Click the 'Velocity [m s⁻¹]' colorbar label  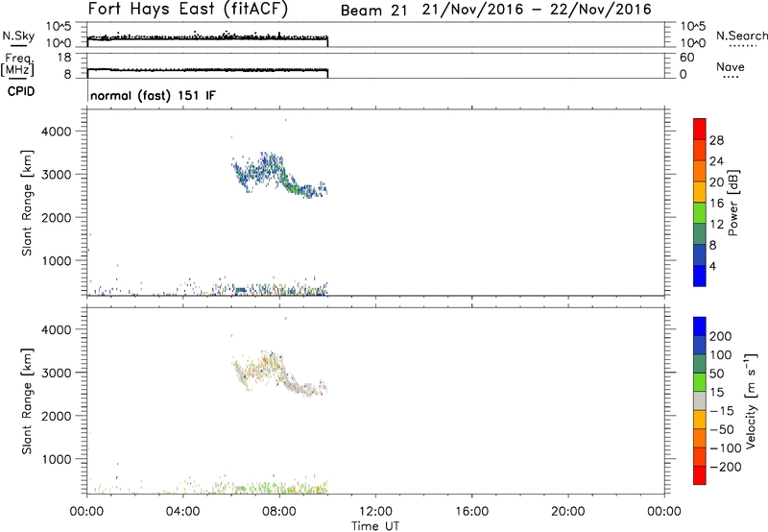750,400
